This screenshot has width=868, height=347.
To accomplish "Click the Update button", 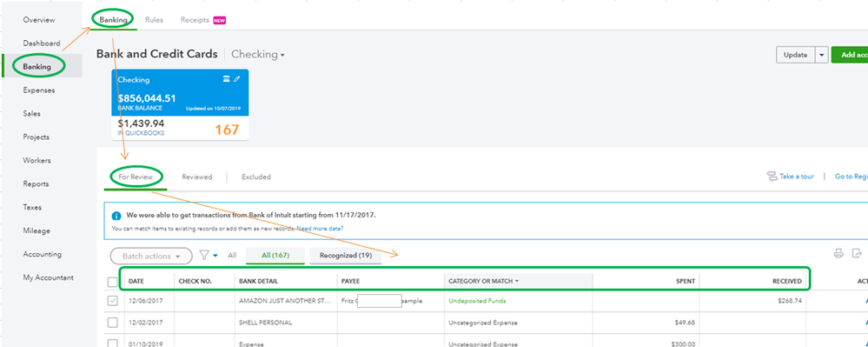I will [x=796, y=55].
